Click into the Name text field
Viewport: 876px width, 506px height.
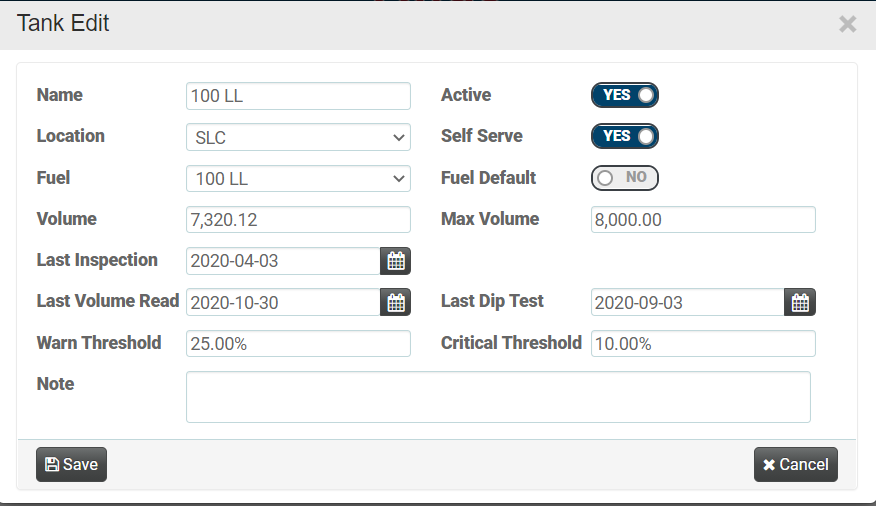click(x=298, y=96)
